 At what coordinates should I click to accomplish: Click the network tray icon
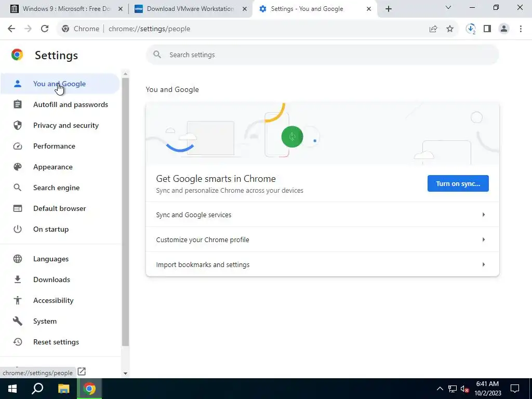pos(453,389)
